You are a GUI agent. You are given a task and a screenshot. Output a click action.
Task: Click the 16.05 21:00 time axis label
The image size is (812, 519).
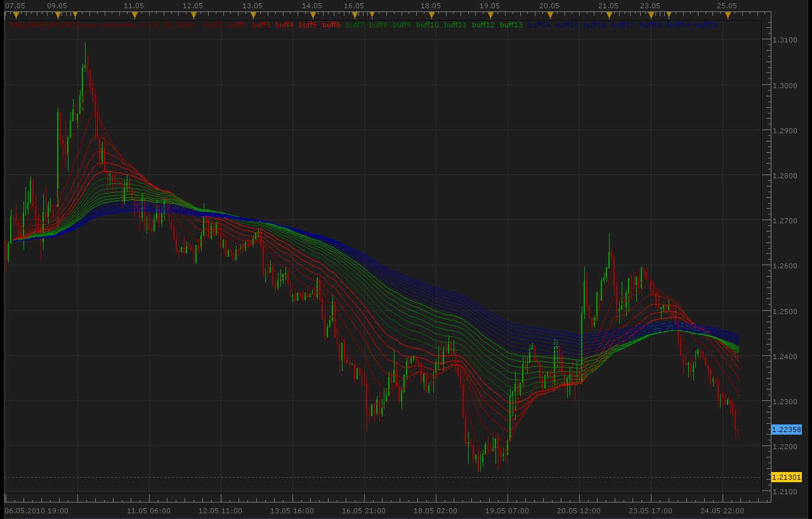pos(363,510)
